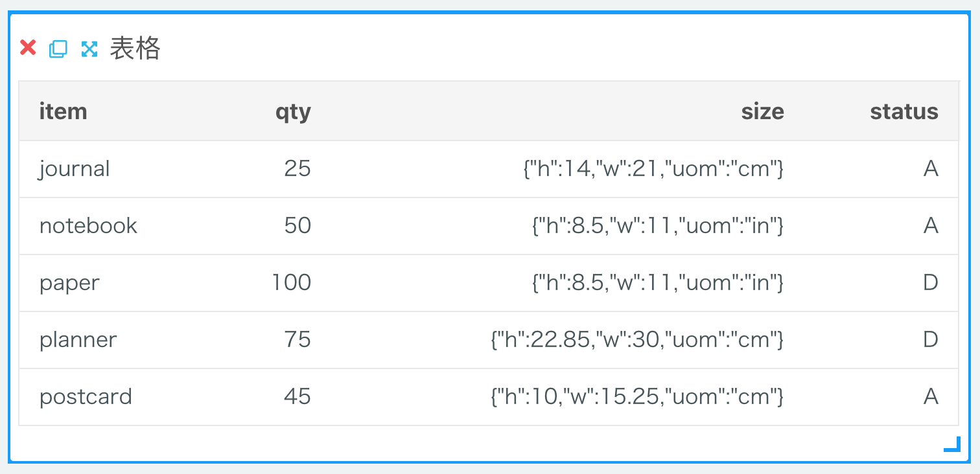Click the fullscreen expand arrows icon
This screenshot has width=980, height=474.
[x=89, y=49]
